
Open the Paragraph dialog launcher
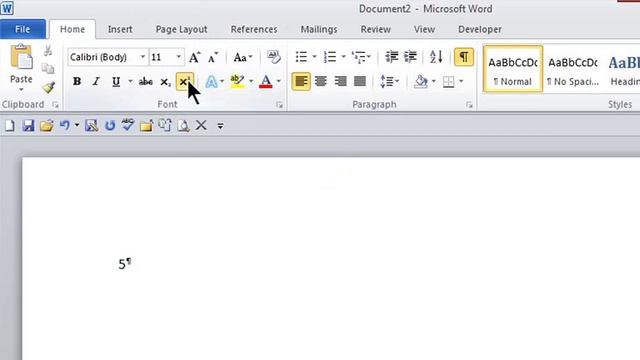pyautogui.click(x=469, y=105)
